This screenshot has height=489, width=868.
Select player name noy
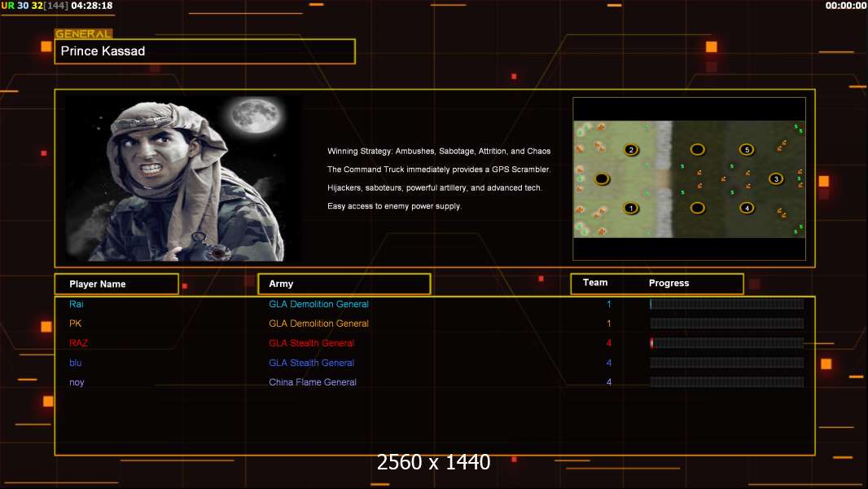coord(77,383)
